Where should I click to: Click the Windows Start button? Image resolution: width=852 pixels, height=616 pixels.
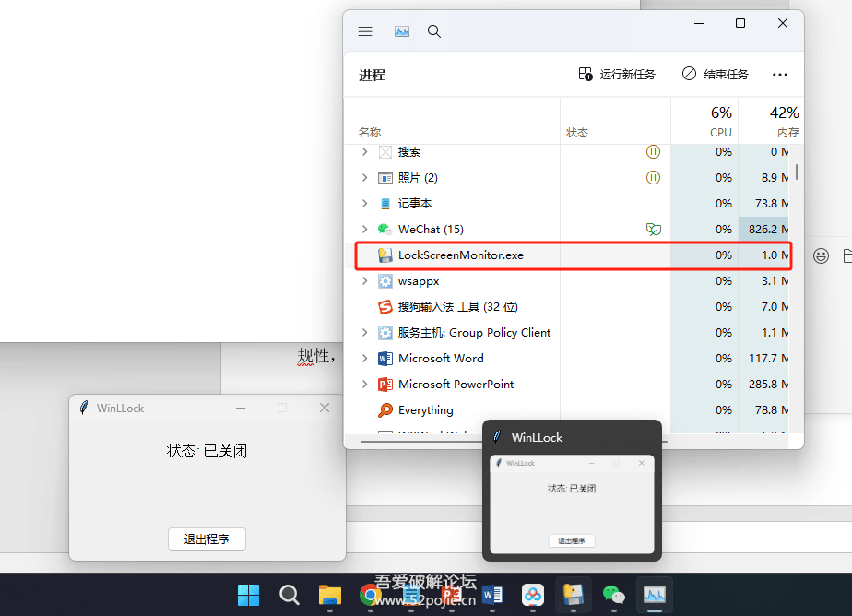pos(248,595)
